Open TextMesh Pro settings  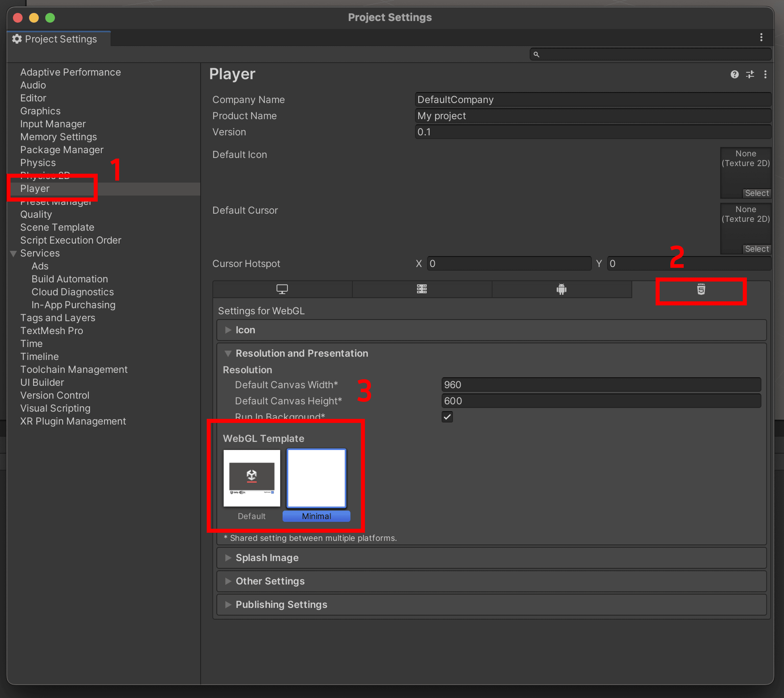(x=51, y=331)
